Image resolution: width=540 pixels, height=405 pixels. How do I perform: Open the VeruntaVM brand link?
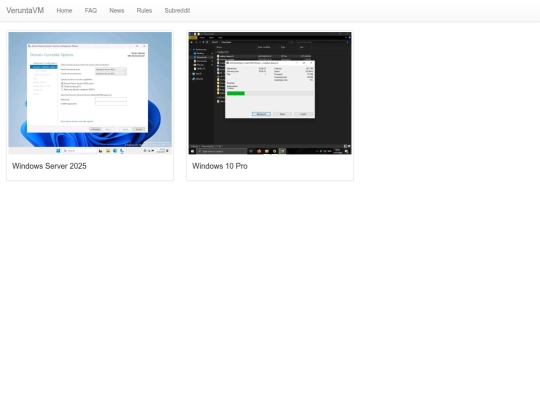pyautogui.click(x=25, y=10)
